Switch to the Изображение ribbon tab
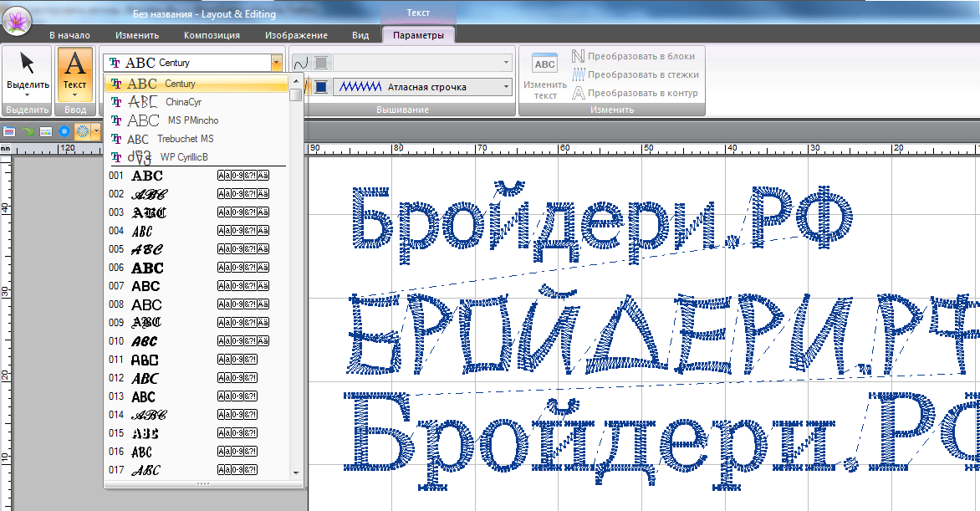This screenshot has width=980, height=511. (295, 35)
